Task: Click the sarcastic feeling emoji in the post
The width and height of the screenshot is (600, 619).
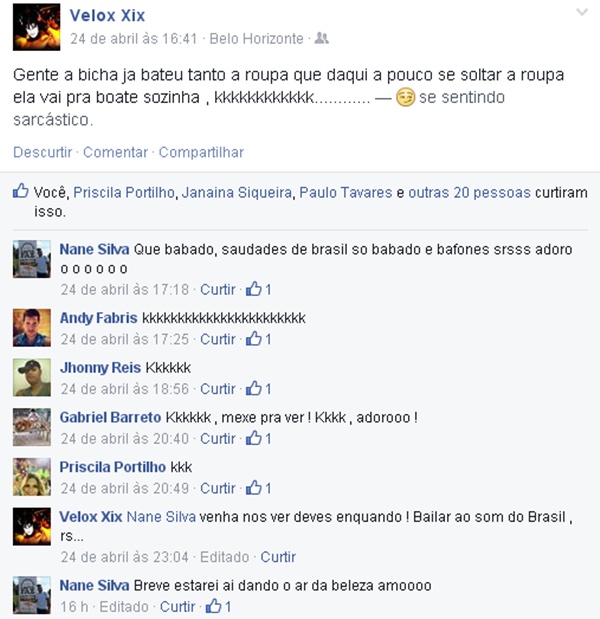Action: (x=405, y=98)
